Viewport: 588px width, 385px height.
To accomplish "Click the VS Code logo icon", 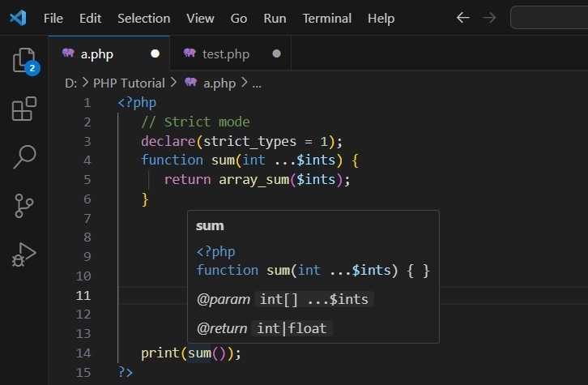I will (19, 18).
